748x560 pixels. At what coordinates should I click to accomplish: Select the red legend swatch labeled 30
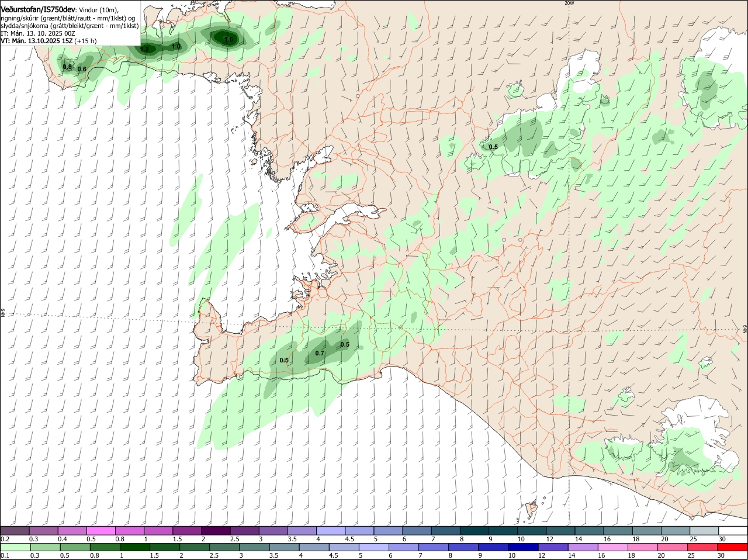[x=733, y=547]
